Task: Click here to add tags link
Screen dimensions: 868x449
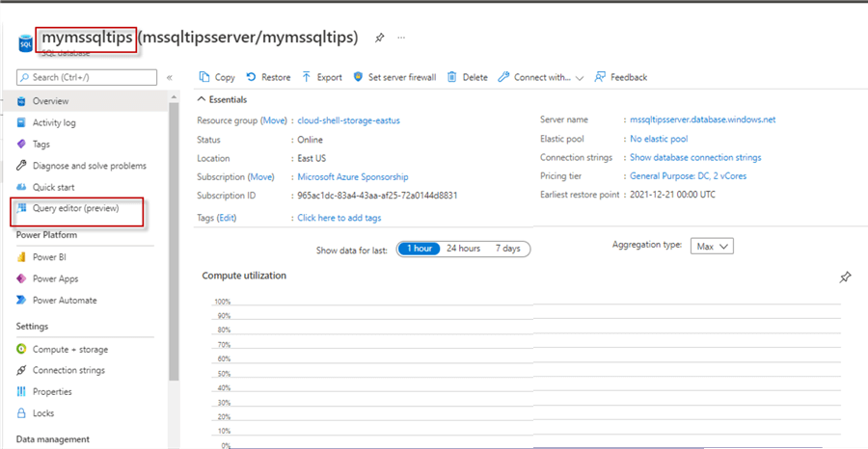Action: pos(339,218)
